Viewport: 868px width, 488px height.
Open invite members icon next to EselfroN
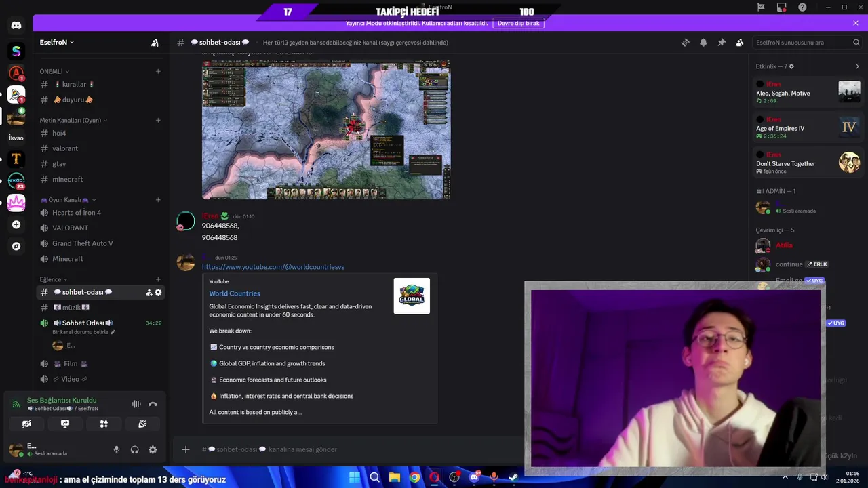(x=155, y=42)
